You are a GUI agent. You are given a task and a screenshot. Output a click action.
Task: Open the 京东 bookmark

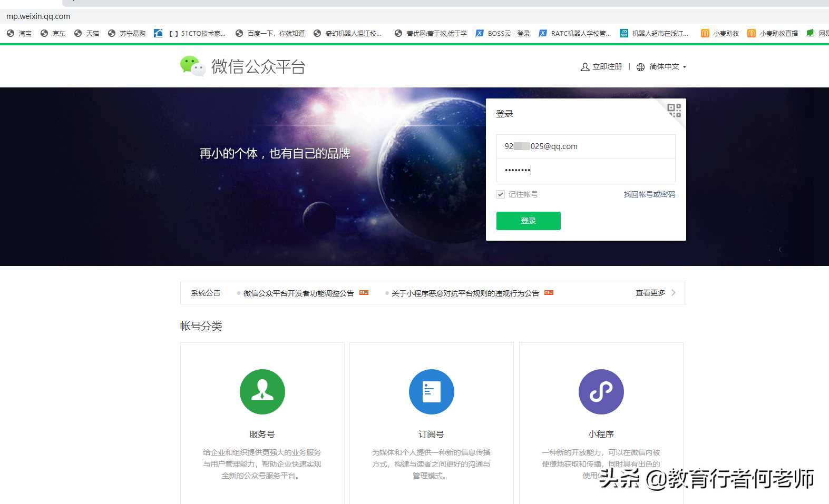tap(53, 33)
